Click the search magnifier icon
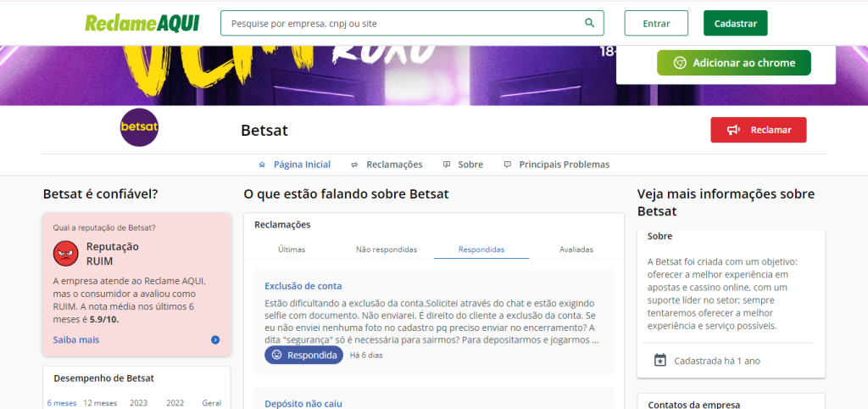The height and width of the screenshot is (409, 868). [590, 23]
